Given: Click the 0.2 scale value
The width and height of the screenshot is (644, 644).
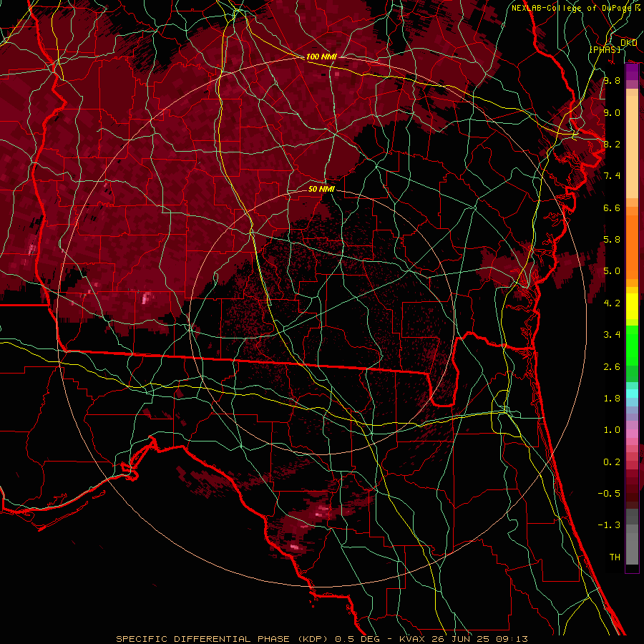Looking at the screenshot, I should pos(612,462).
